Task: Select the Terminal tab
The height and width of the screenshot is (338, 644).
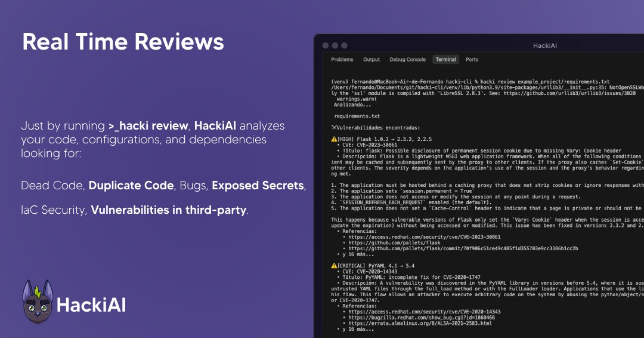Action: click(x=445, y=60)
